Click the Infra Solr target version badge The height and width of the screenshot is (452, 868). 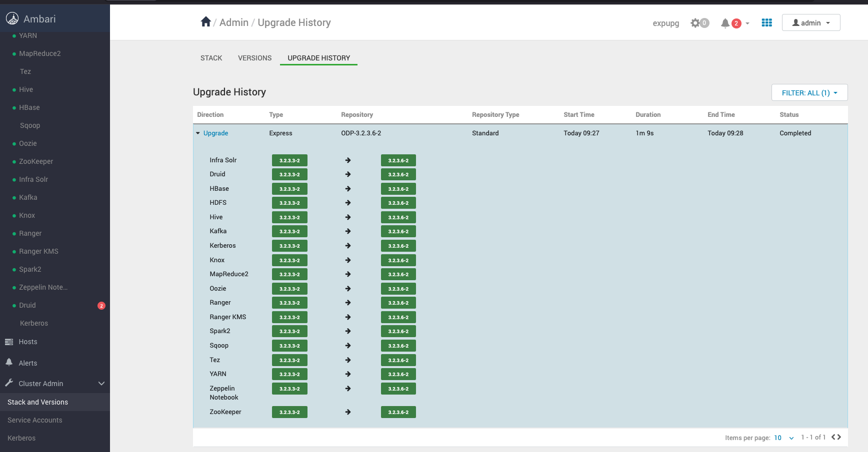pyautogui.click(x=398, y=160)
